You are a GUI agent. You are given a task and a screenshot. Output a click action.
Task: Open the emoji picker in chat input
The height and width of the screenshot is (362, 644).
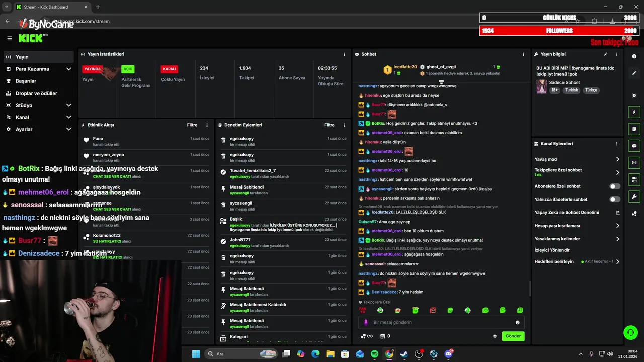click(517, 322)
